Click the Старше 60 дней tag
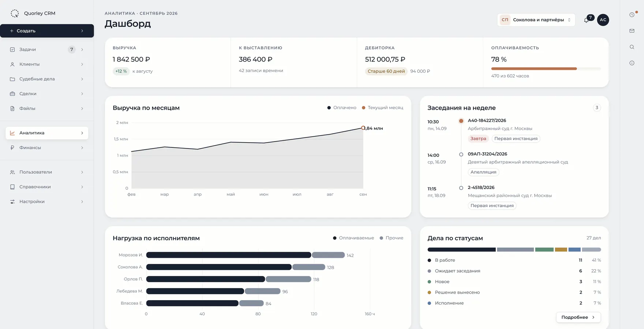644x329 pixels. pyautogui.click(x=386, y=71)
